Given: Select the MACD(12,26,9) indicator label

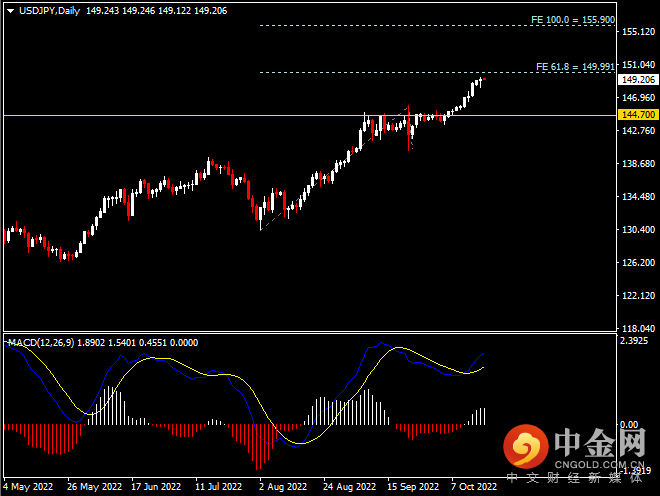Looking at the screenshot, I should pos(41,343).
